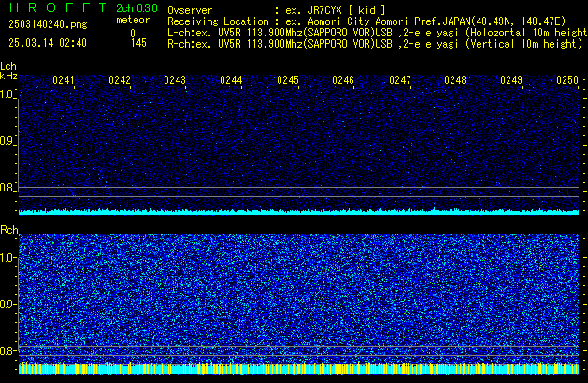The height and width of the screenshot is (383, 588).
Task: Click the Rch 0.9 kHz axis label
Action: [x=7, y=304]
